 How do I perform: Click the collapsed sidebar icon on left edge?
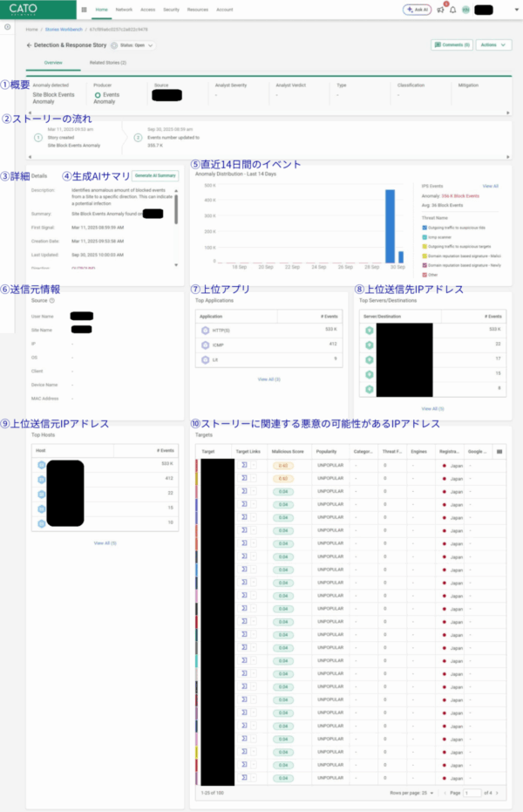7,27
